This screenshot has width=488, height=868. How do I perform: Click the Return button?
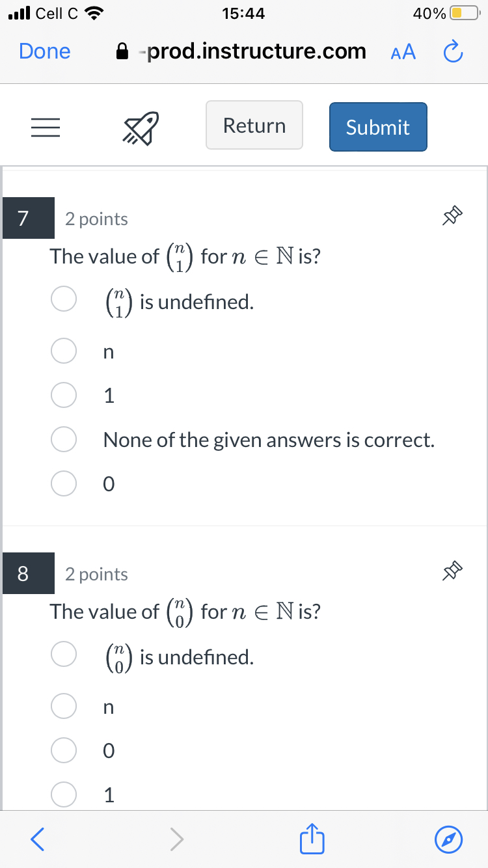[x=254, y=125]
